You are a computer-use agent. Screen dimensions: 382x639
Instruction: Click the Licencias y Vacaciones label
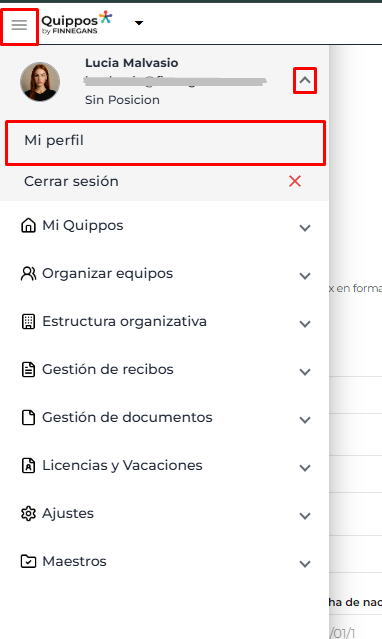(122, 465)
